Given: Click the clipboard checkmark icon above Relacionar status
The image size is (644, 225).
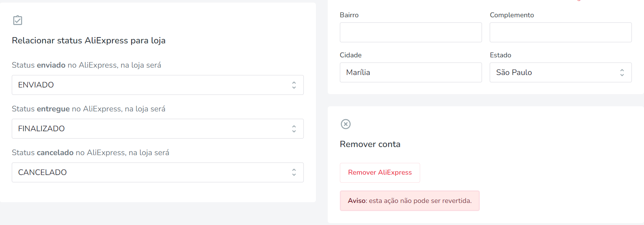Looking at the screenshot, I should coord(18,20).
